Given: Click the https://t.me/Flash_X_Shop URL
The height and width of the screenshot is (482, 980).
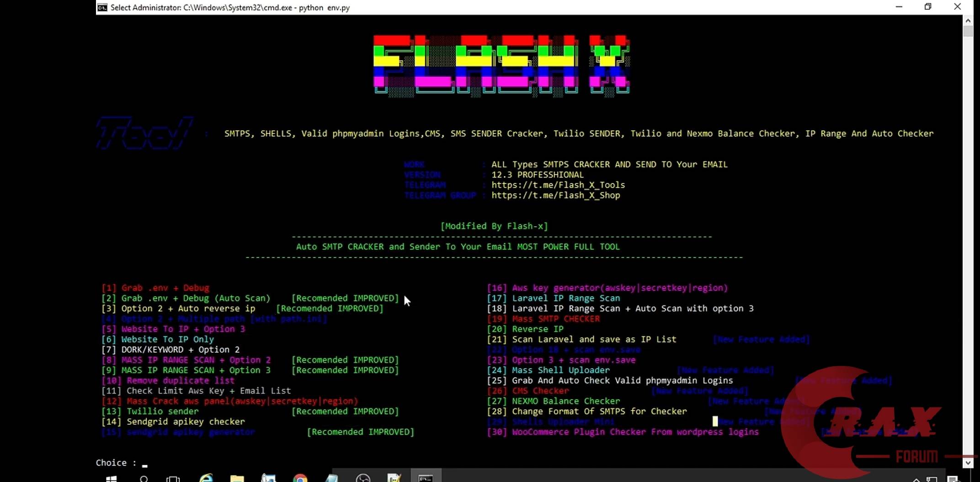Looking at the screenshot, I should click(x=556, y=195).
